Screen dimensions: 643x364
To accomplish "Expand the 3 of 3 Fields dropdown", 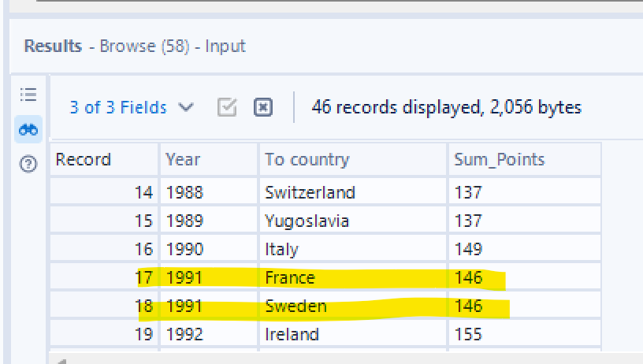I will 132,107.
